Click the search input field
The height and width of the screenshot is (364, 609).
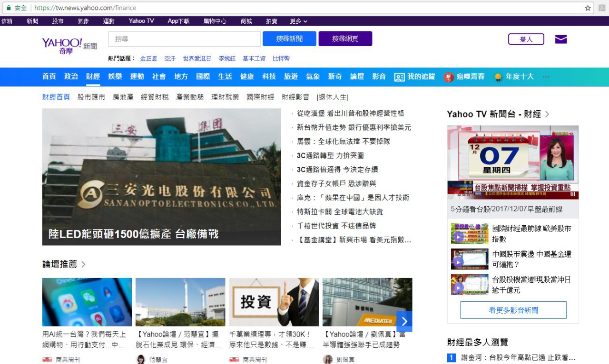pos(185,39)
